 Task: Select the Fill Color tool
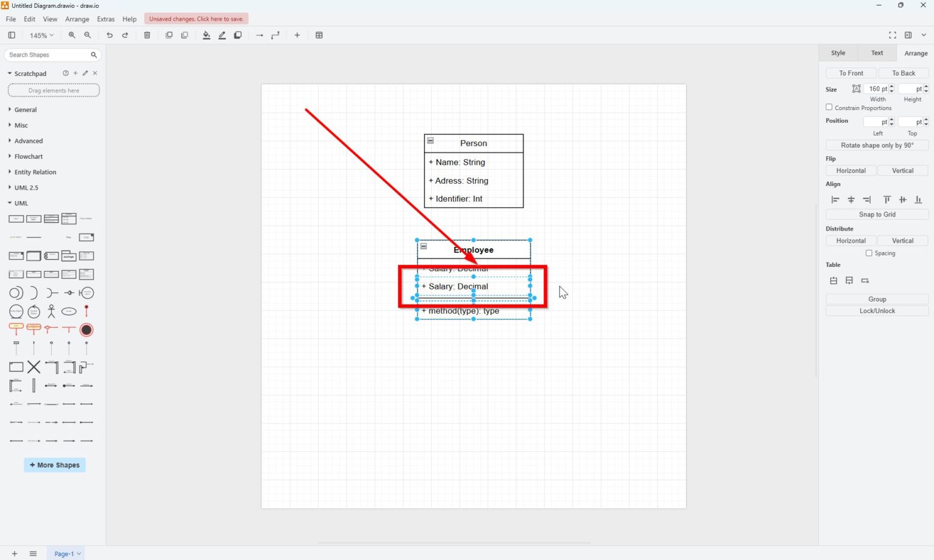pos(206,35)
